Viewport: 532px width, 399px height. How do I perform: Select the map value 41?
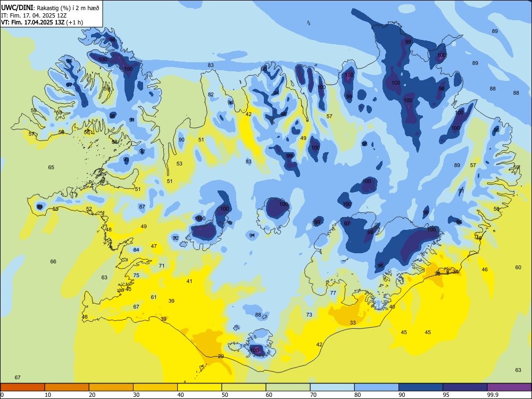pos(189,281)
